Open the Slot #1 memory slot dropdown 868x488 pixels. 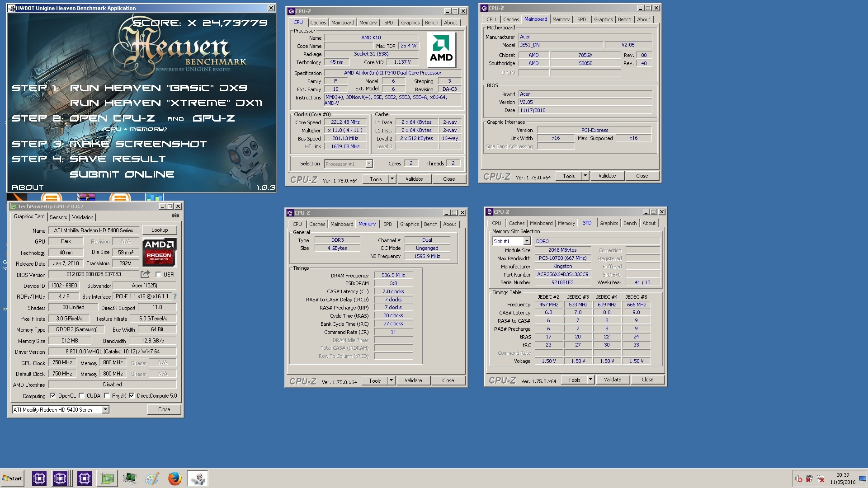tap(527, 241)
